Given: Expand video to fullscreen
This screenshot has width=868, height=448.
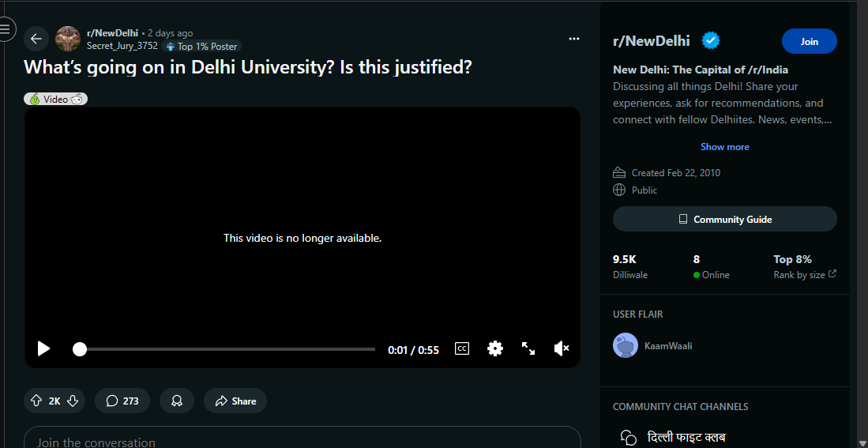Looking at the screenshot, I should click(x=528, y=348).
